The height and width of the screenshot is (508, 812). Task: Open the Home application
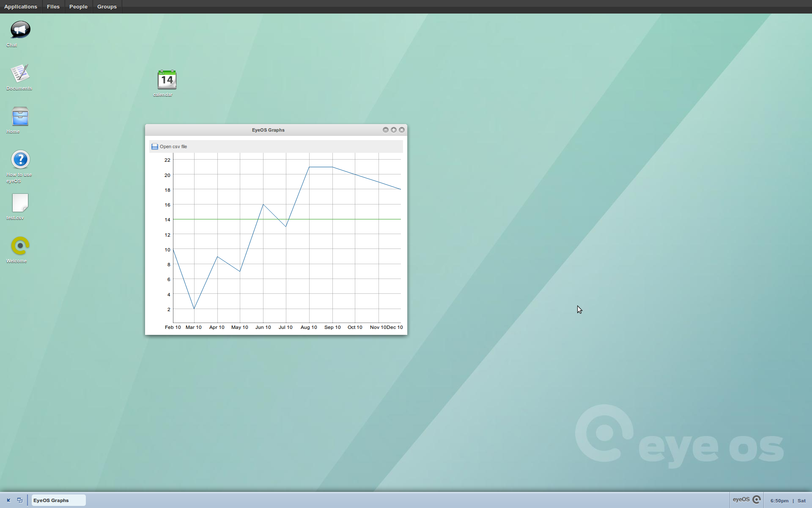point(20,116)
